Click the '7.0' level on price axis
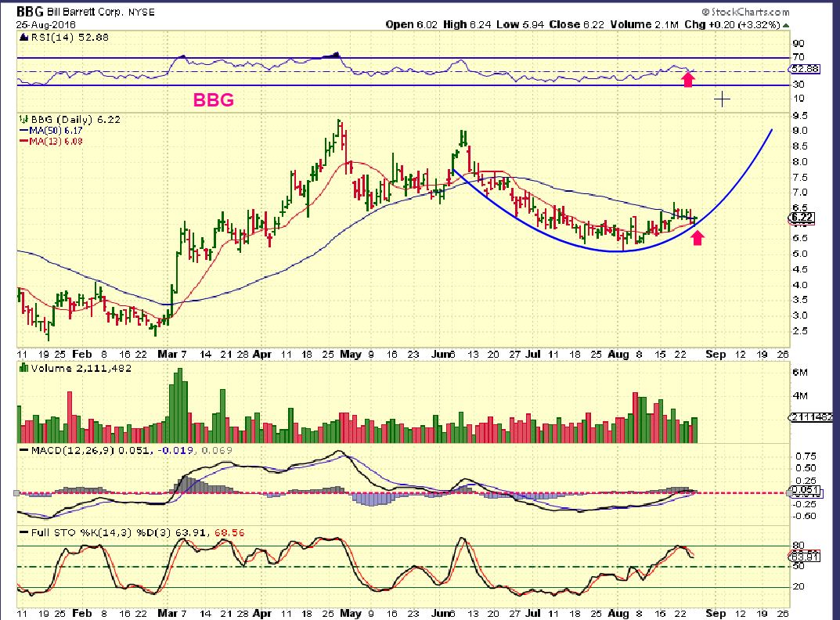This screenshot has height=620, width=840. point(800,193)
